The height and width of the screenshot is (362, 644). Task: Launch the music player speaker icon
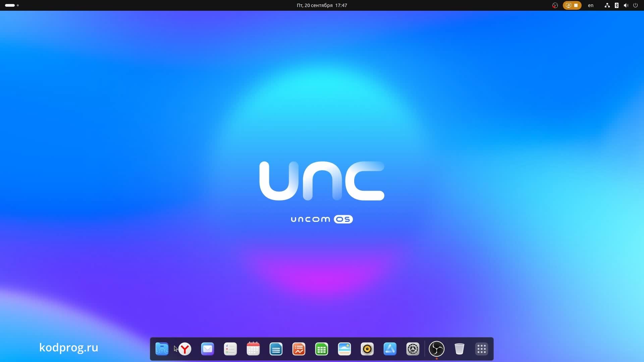367,349
